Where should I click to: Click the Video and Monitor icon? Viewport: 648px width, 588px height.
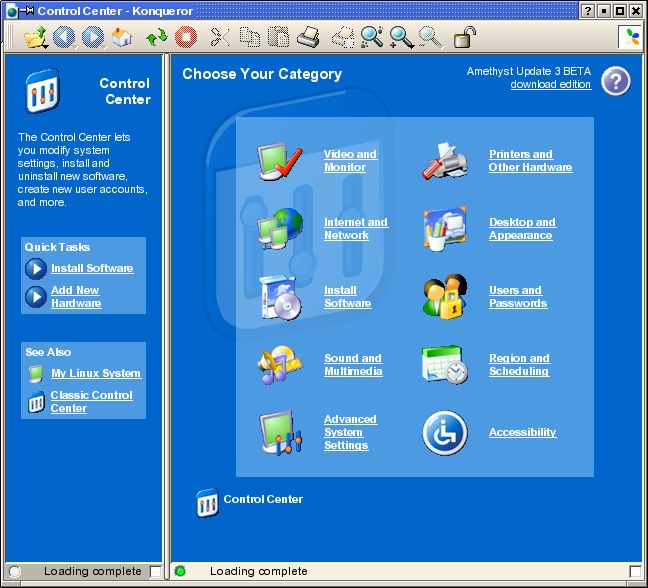coord(279,161)
